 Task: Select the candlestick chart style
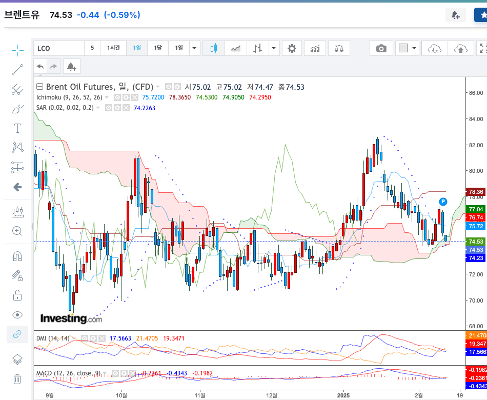coord(214,48)
